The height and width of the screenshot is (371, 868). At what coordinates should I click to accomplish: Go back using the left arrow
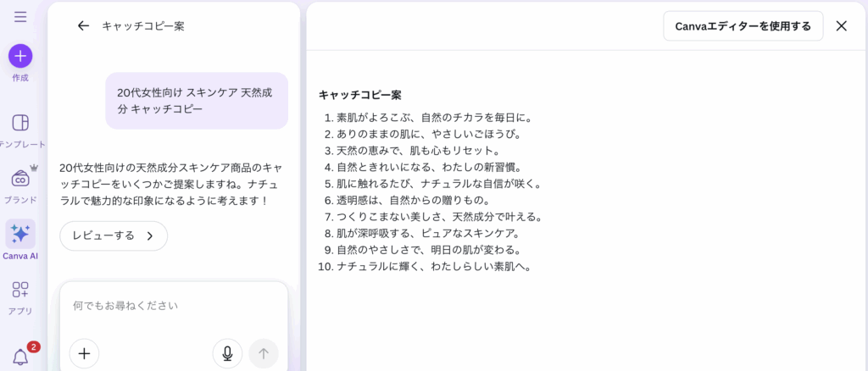coord(83,26)
